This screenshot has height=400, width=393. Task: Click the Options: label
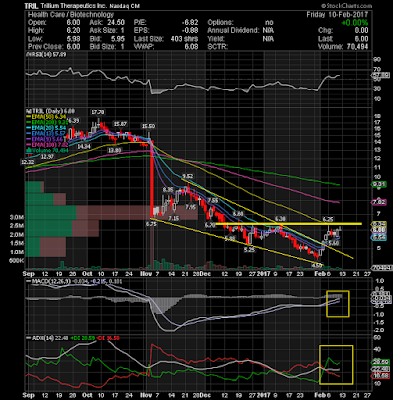[x=220, y=23]
